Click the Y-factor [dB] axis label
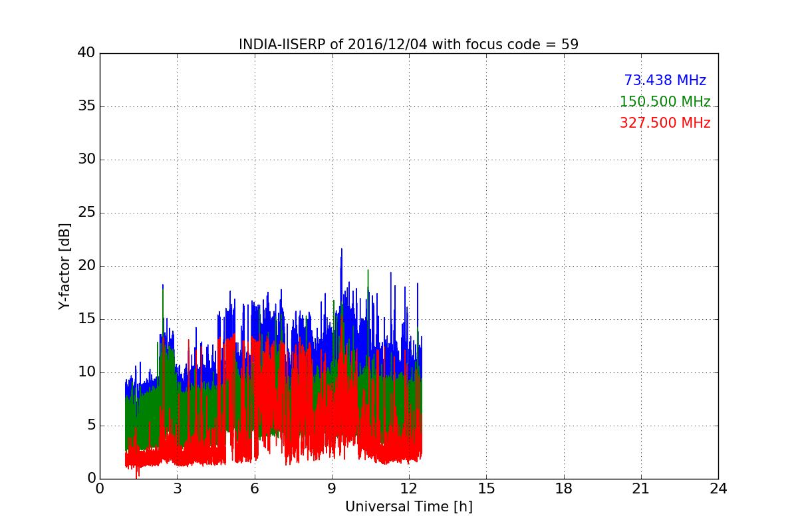 click(65, 266)
